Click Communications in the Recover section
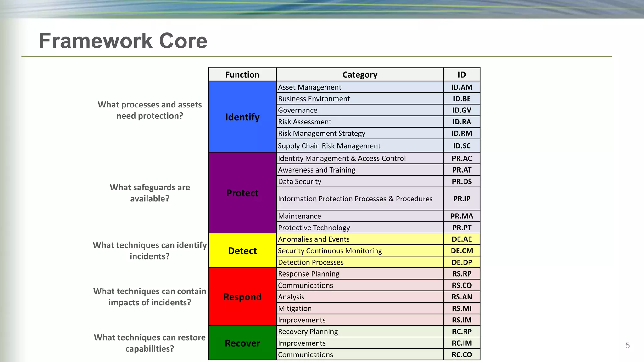This screenshot has width=644, height=362. tap(360, 354)
